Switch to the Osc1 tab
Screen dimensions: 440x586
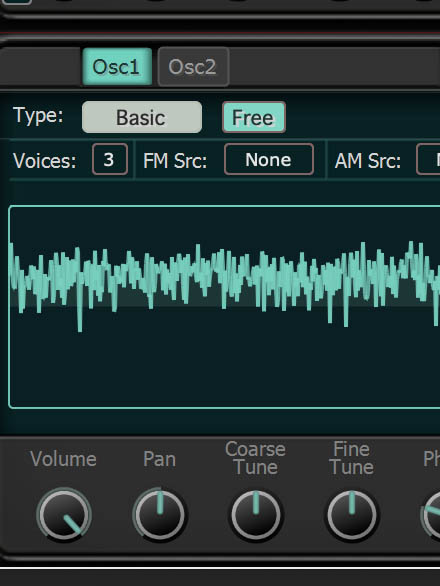pyautogui.click(x=117, y=67)
